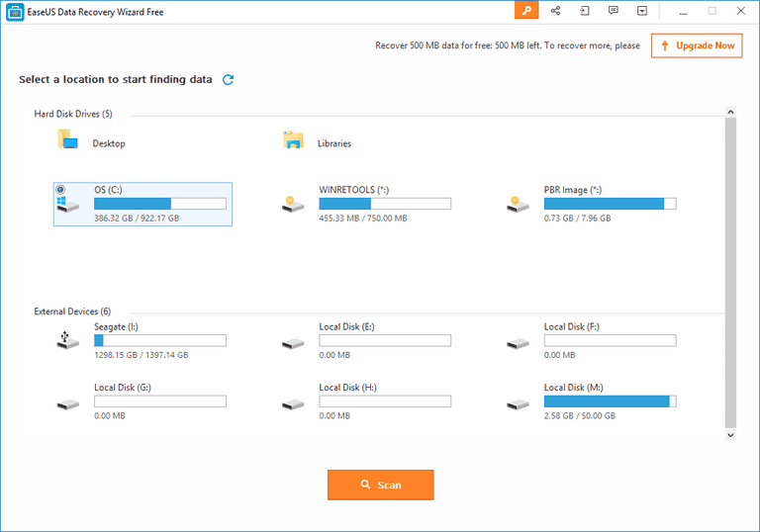Close the EaseUS window
Viewport: 760px width, 532px height.
click(740, 11)
